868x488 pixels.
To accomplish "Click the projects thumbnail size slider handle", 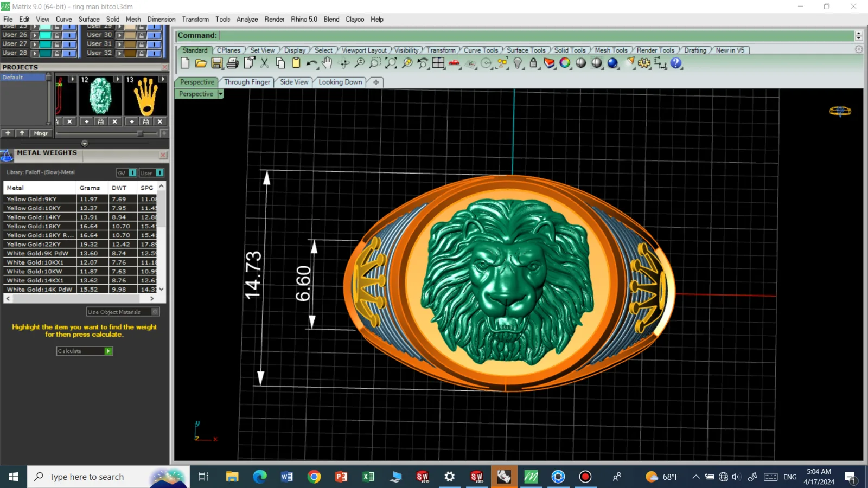I will 140,133.
